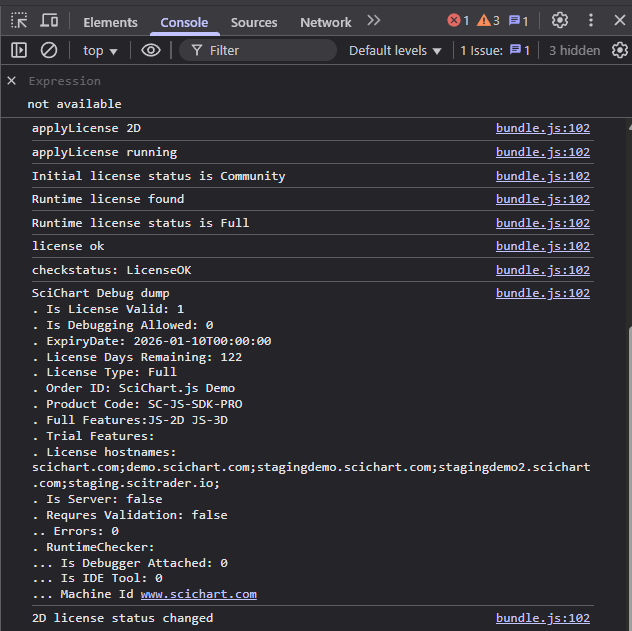
Task: Click the 'applyLicense 2D' log message
Action: [86, 128]
